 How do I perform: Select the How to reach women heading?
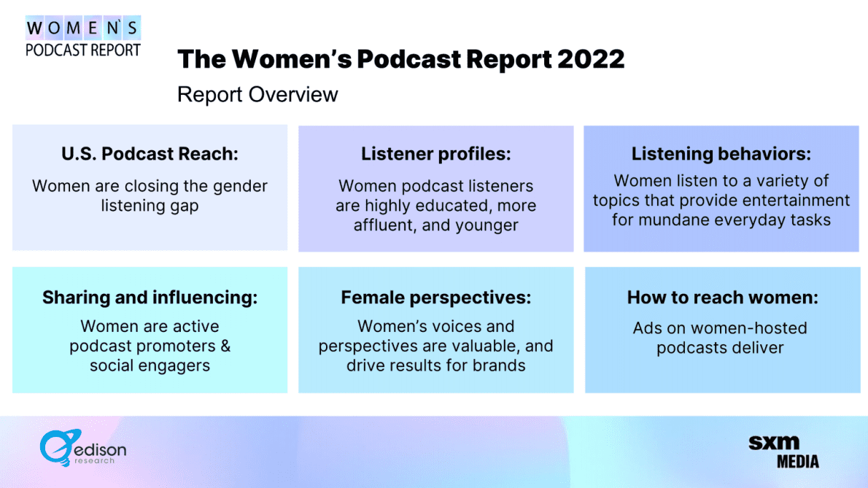(x=722, y=297)
